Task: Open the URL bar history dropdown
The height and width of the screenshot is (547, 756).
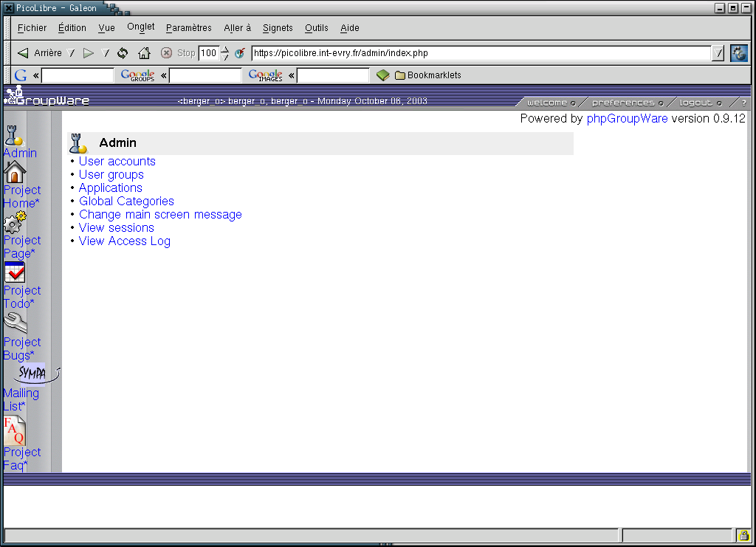Action: point(718,53)
